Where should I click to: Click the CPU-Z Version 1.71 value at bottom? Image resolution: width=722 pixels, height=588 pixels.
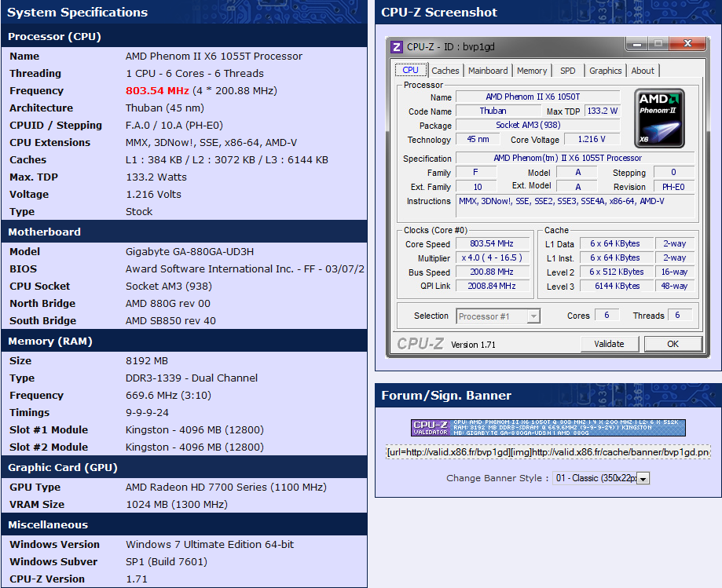pos(137,579)
